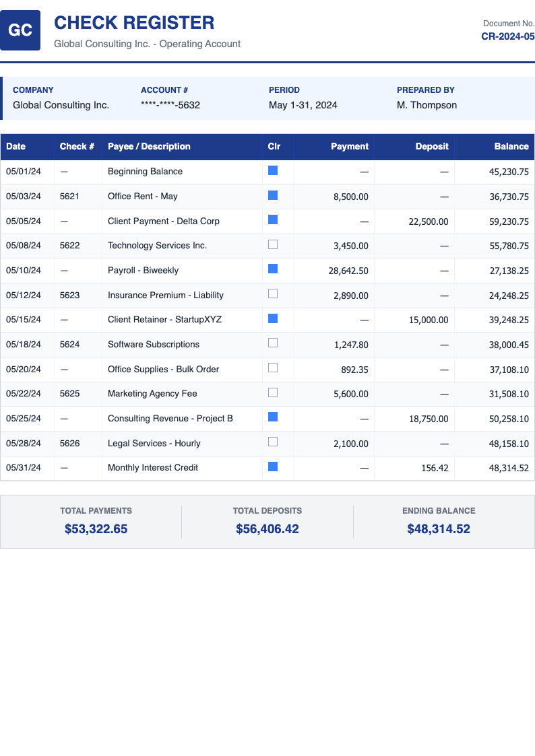
Task: Click deposit amount 18,750.00
Action: [x=429, y=419]
